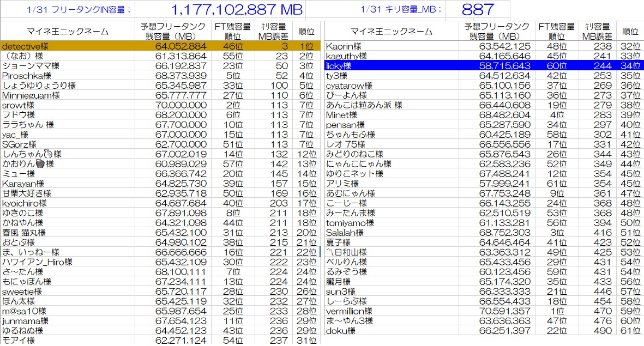Select the 'm@sa10様' cell
The height and width of the screenshot is (346, 644).
(68, 311)
